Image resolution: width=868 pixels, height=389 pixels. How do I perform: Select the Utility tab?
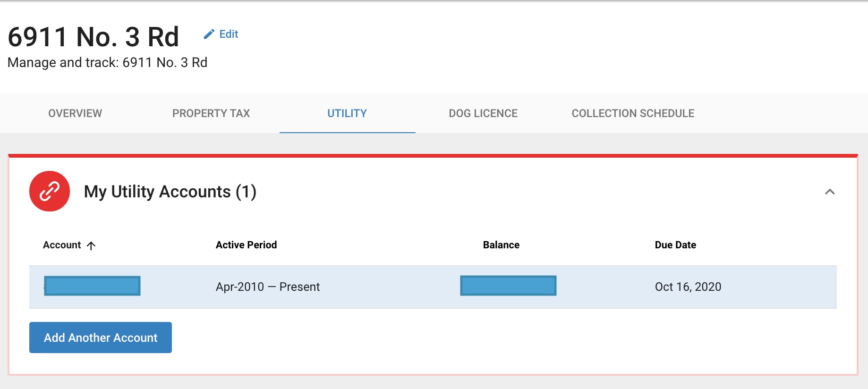[x=347, y=113]
